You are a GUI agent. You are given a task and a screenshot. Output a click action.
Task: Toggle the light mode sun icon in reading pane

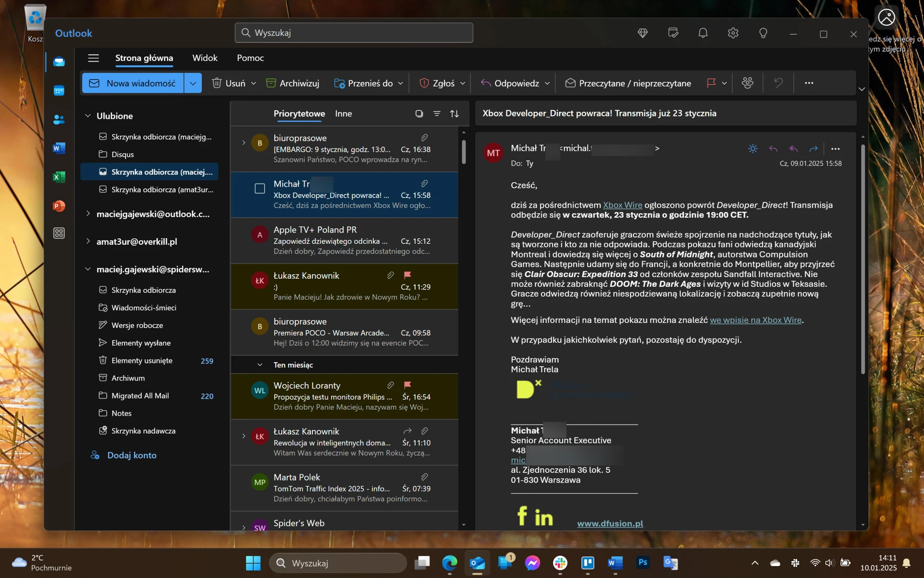click(753, 148)
